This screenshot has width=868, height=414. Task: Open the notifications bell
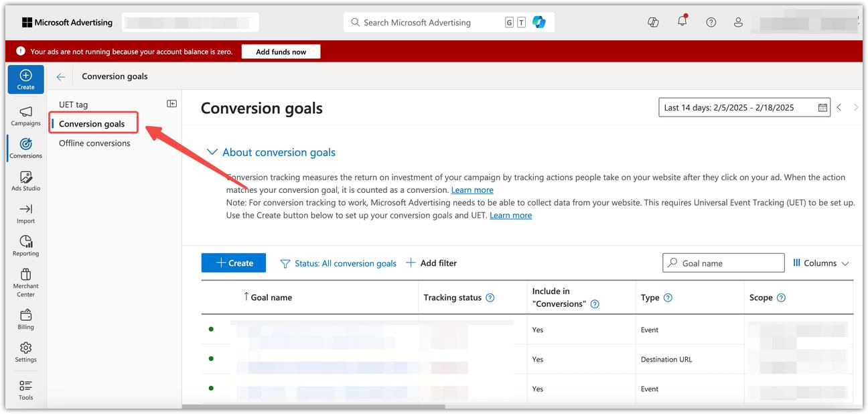click(x=682, y=21)
